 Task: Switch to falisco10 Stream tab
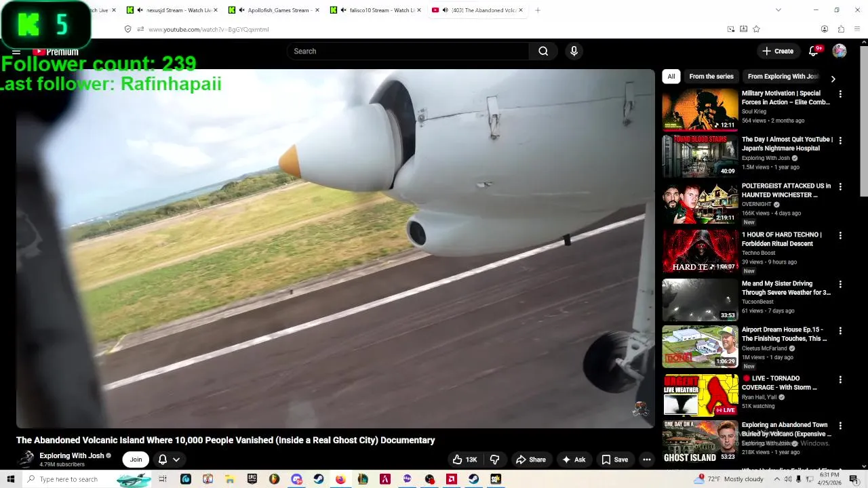point(376,10)
